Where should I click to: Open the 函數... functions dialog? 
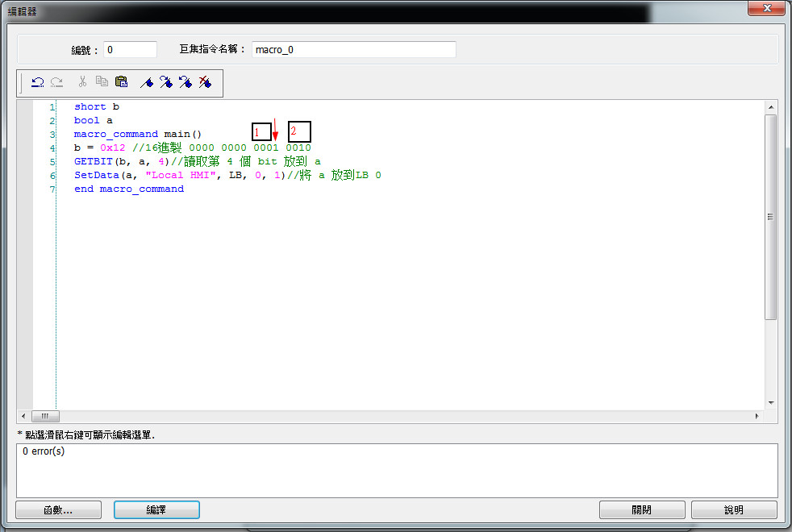(x=58, y=510)
